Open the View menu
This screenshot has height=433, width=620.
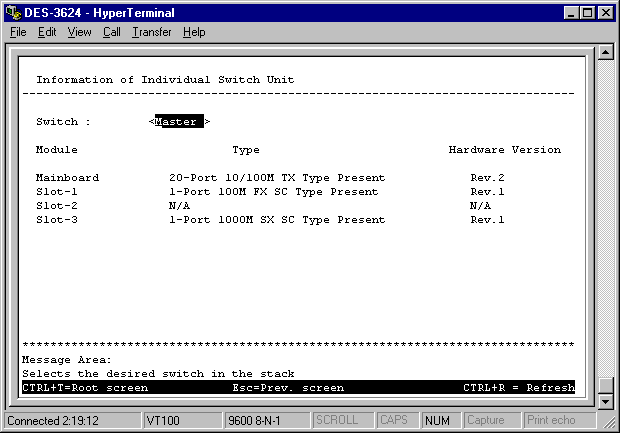point(79,32)
